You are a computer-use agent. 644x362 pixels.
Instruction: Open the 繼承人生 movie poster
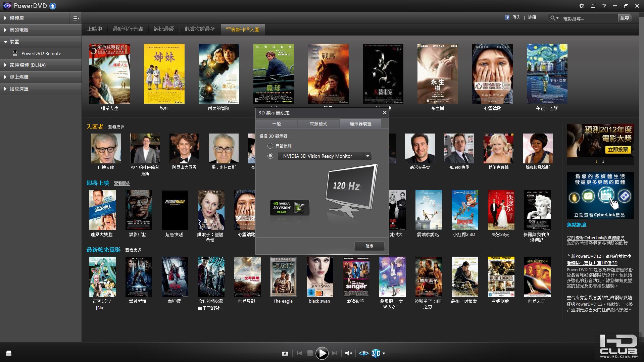coord(109,74)
